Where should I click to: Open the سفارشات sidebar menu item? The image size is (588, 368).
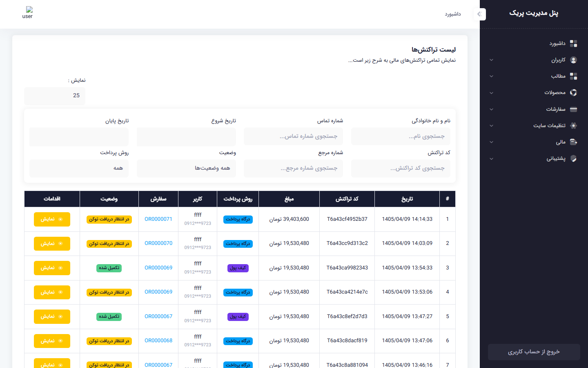pyautogui.click(x=534, y=109)
